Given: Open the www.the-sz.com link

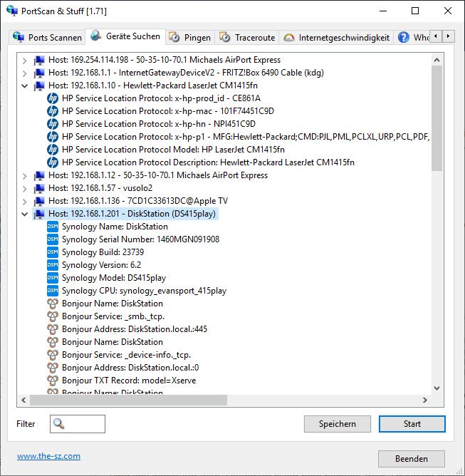Looking at the screenshot, I should click(x=48, y=456).
